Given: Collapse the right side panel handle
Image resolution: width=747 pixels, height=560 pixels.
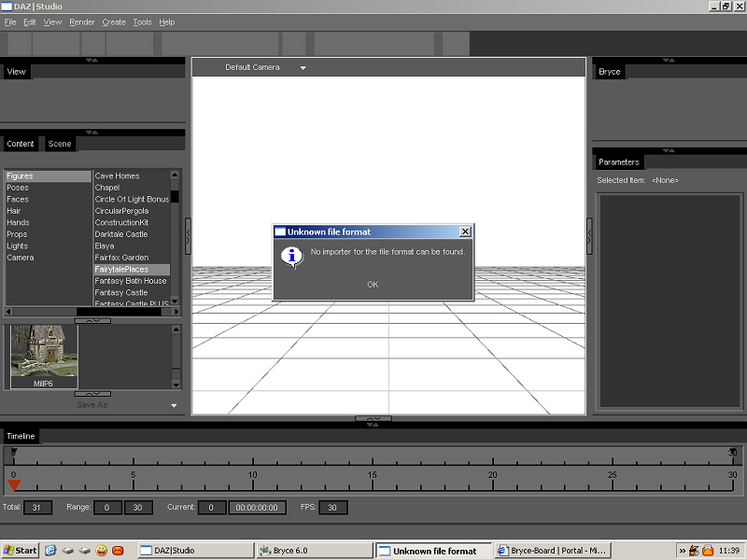Looking at the screenshot, I should [x=589, y=237].
